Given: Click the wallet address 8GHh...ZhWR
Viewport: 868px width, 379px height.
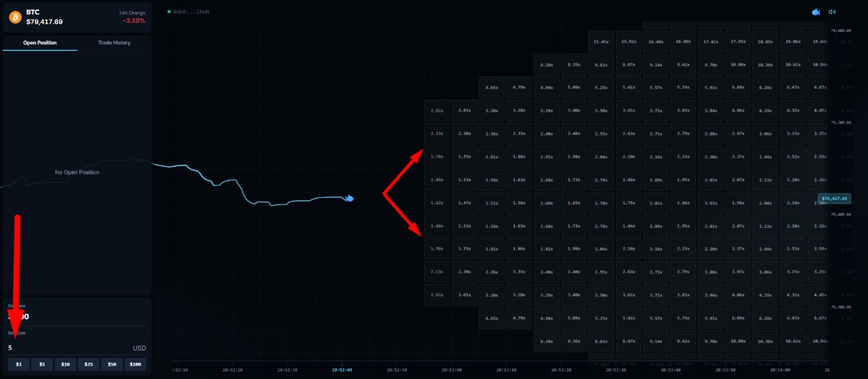Looking at the screenshot, I should coord(192,12).
